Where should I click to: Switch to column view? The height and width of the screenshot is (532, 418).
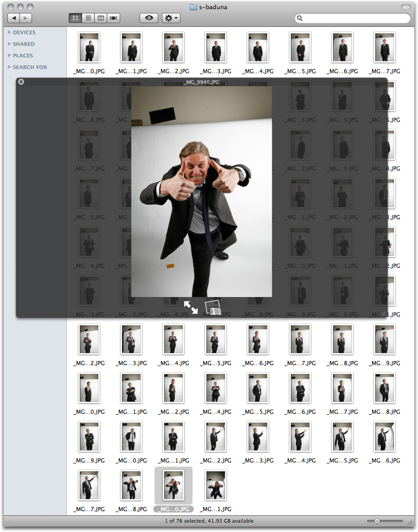point(100,18)
